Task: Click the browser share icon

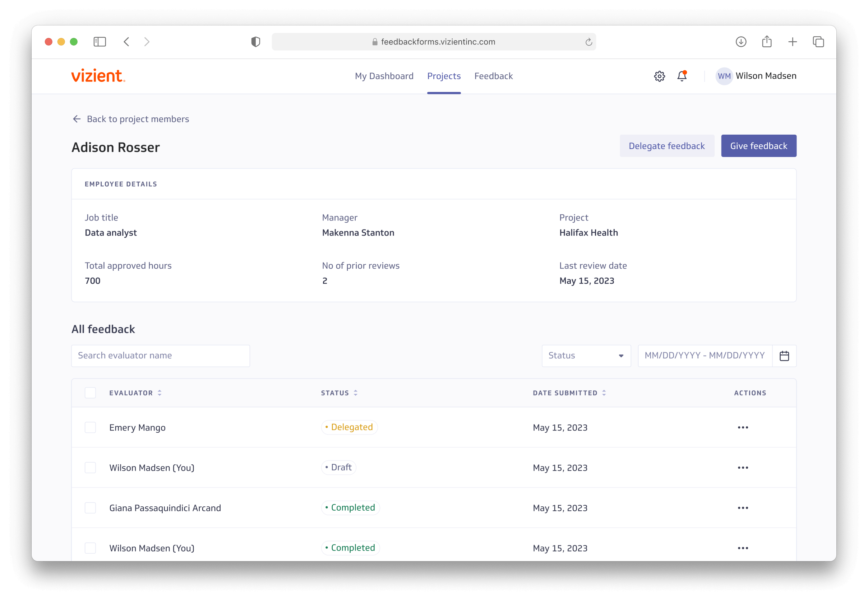Action: click(767, 42)
